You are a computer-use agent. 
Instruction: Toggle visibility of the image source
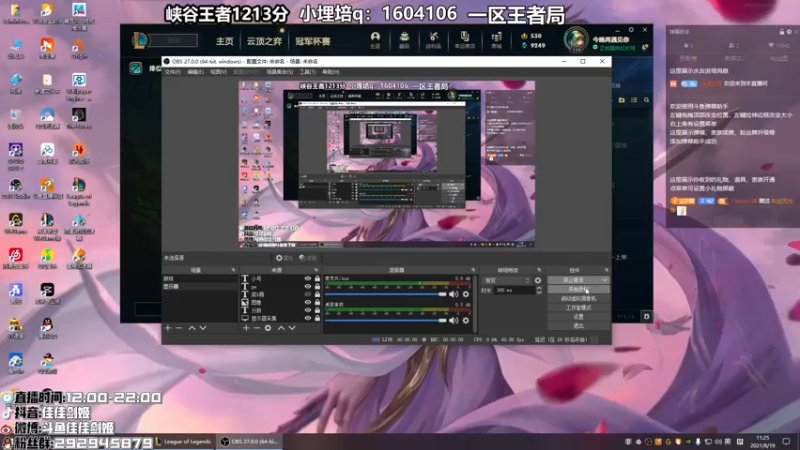308,303
